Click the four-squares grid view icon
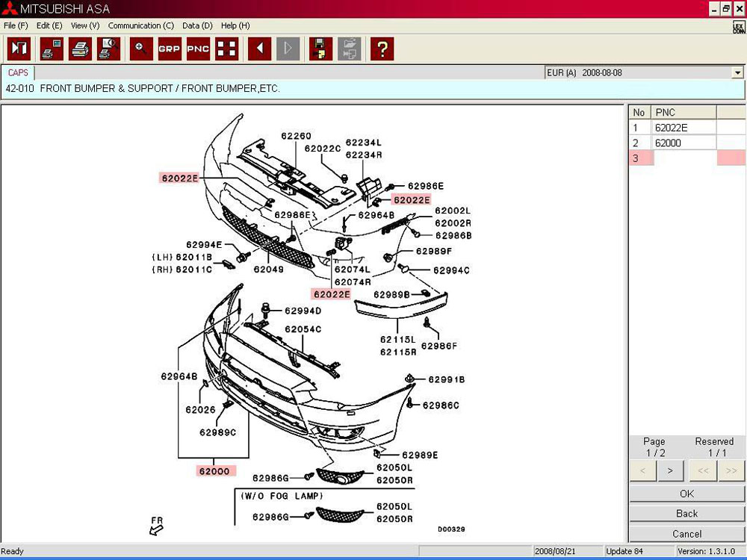This screenshot has width=747, height=560. [226, 49]
